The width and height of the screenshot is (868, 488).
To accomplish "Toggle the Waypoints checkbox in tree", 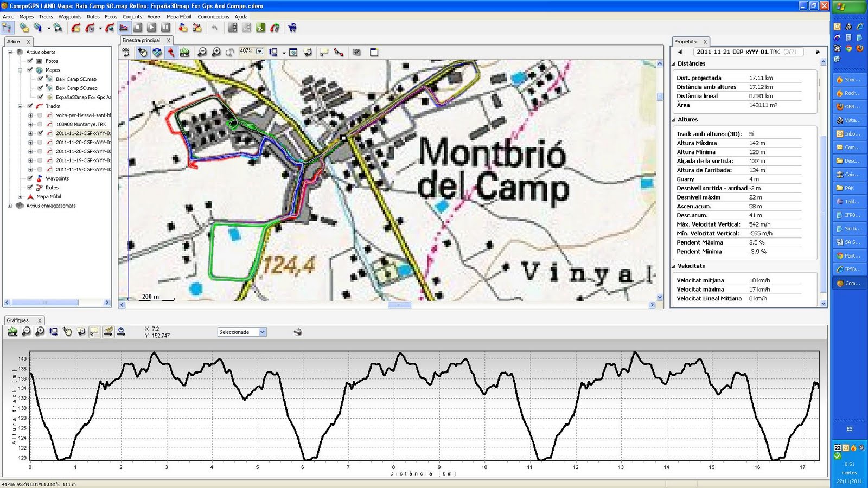I will [30, 178].
